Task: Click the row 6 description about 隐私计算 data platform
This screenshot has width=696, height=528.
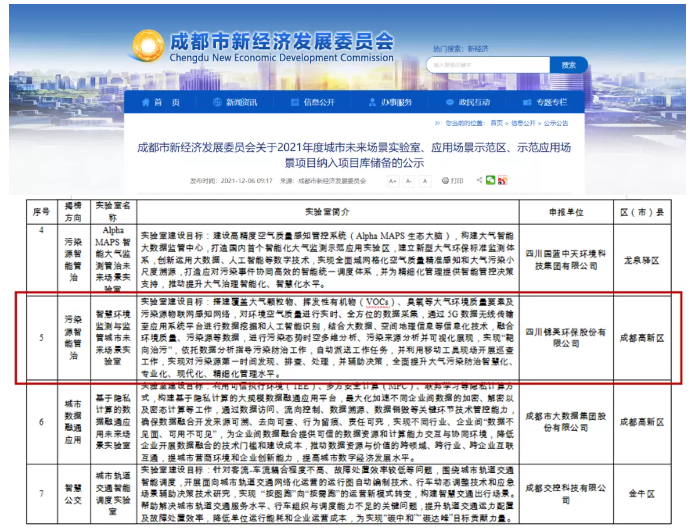Action: click(x=328, y=422)
